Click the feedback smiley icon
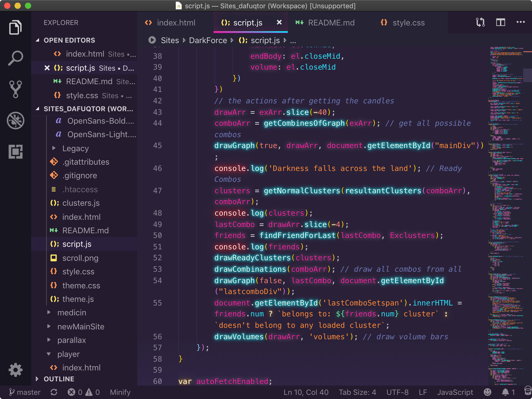The height and width of the screenshot is (399, 532). point(488,392)
